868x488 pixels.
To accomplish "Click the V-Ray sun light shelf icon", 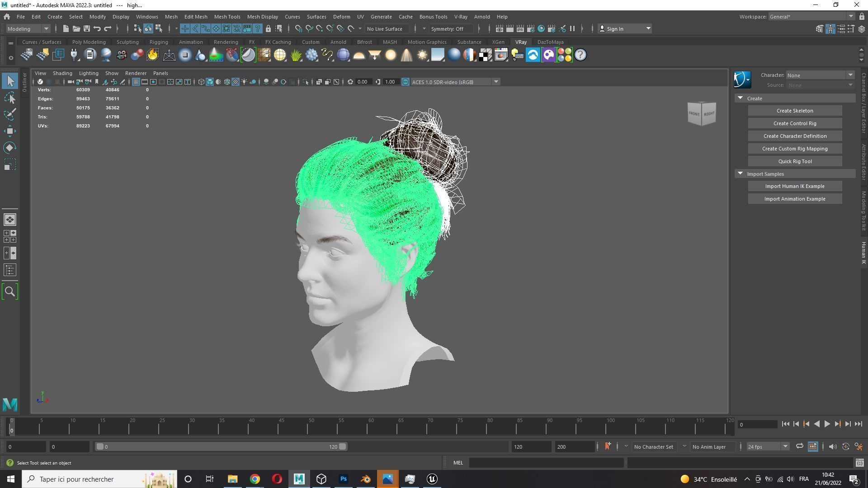I will click(x=422, y=55).
